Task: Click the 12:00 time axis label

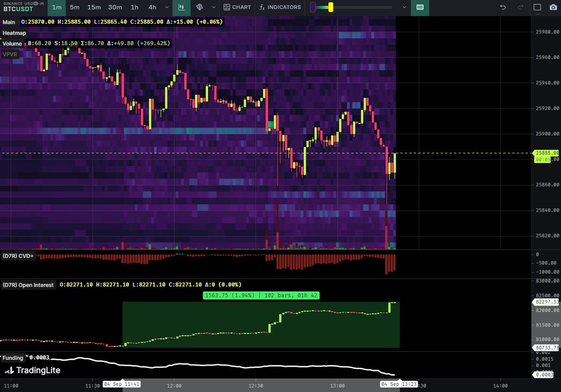Action: pyautogui.click(x=174, y=385)
